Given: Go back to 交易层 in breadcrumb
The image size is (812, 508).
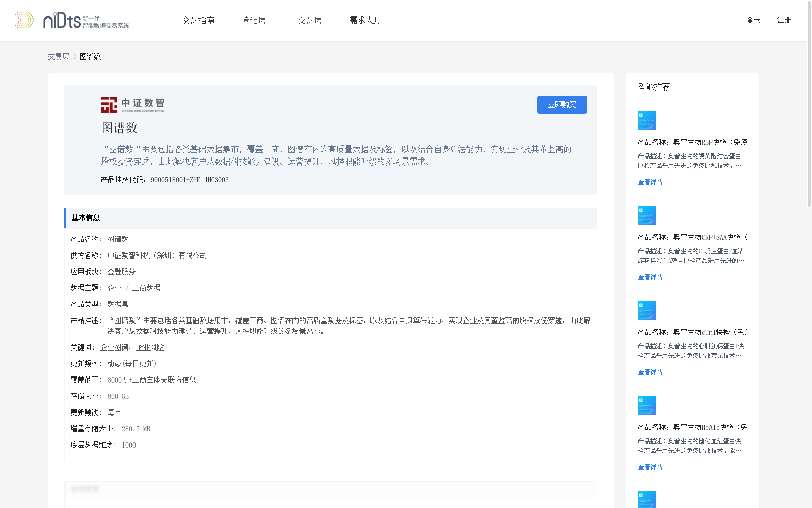Looking at the screenshot, I should click(58, 57).
